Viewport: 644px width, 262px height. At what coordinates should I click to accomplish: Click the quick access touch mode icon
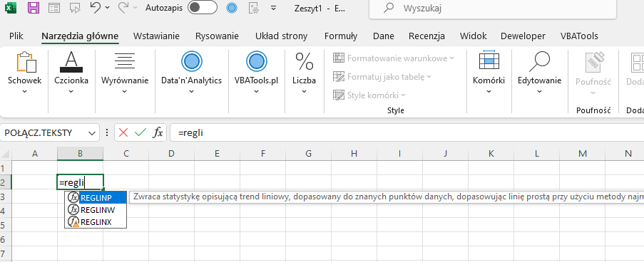pyautogui.click(x=75, y=8)
